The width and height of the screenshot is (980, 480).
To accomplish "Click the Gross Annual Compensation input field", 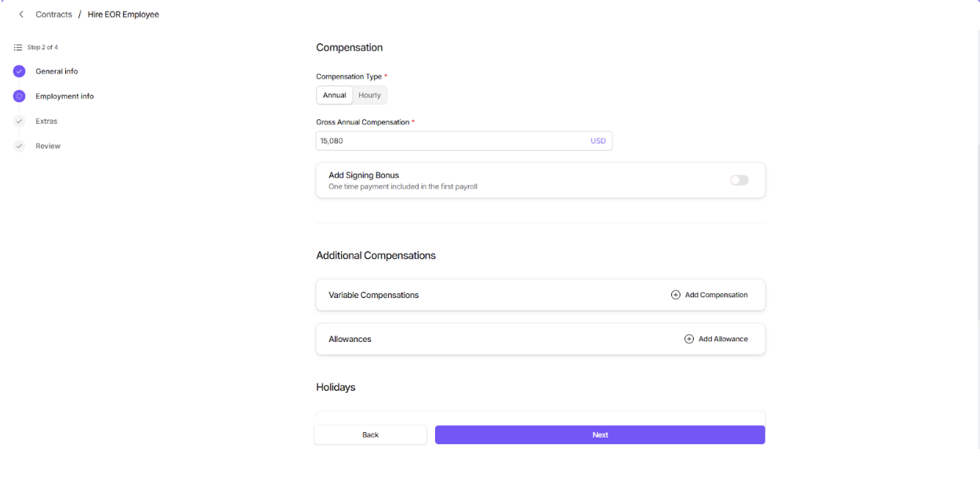I will coord(451,141).
